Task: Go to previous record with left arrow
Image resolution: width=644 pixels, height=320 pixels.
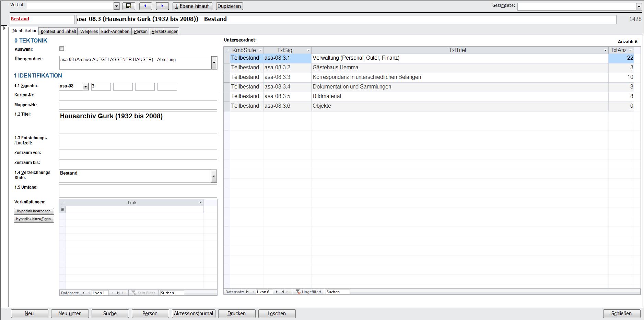Action: point(145,6)
